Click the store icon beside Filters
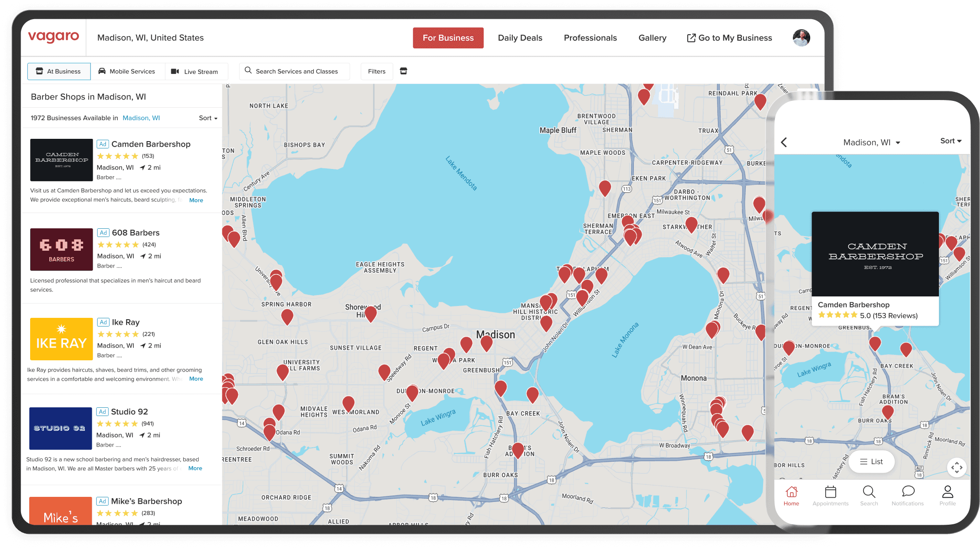This screenshot has width=980, height=548. click(403, 71)
